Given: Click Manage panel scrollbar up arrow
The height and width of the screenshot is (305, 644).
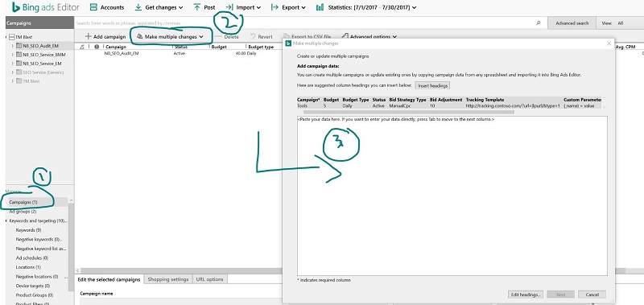Looking at the screenshot, I should click(71, 200).
